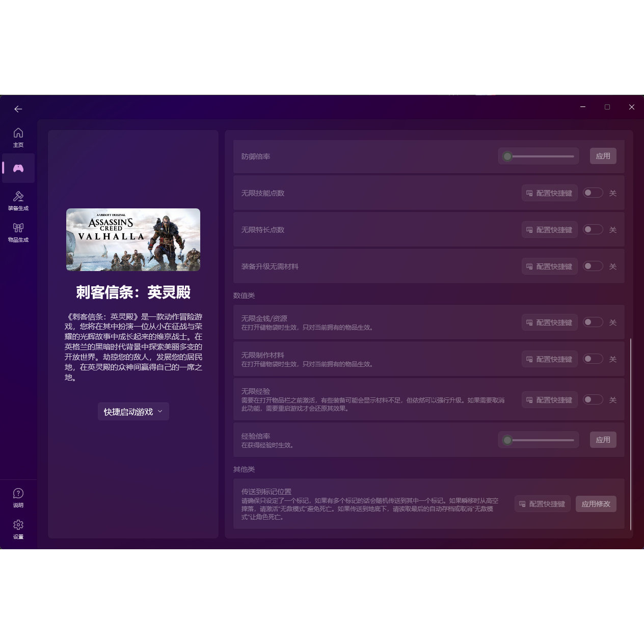The image size is (644, 644).
Task: Configure hotkey for 传送到标记位置
Action: (542, 504)
